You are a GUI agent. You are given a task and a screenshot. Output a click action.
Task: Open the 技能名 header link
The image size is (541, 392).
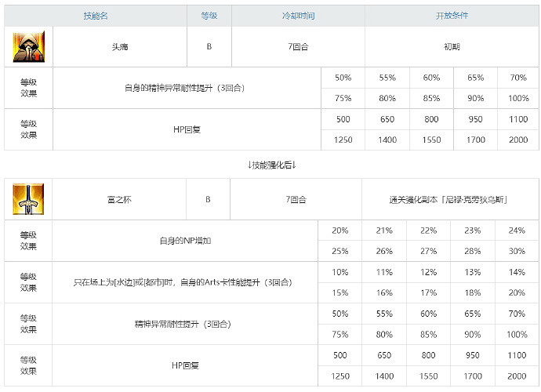click(x=96, y=16)
